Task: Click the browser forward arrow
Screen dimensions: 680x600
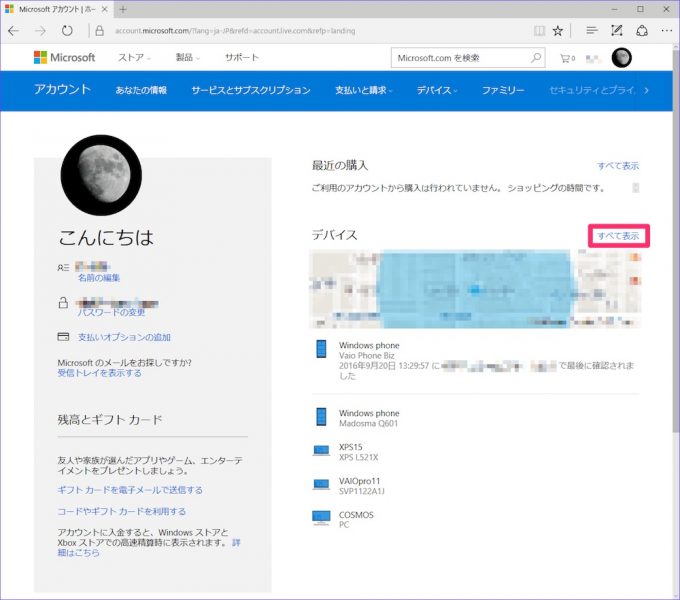Action: [x=40, y=31]
